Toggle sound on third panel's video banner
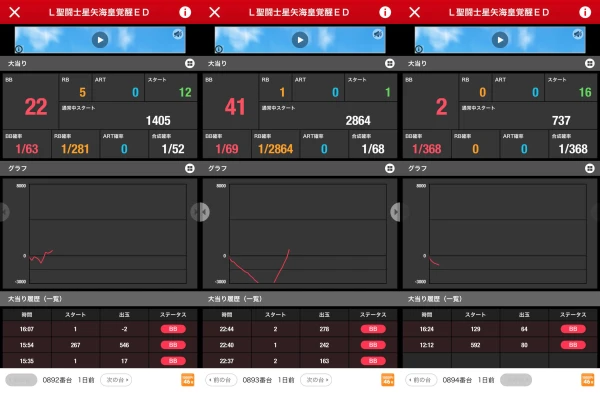This screenshot has height=393, width=600. coord(578,34)
